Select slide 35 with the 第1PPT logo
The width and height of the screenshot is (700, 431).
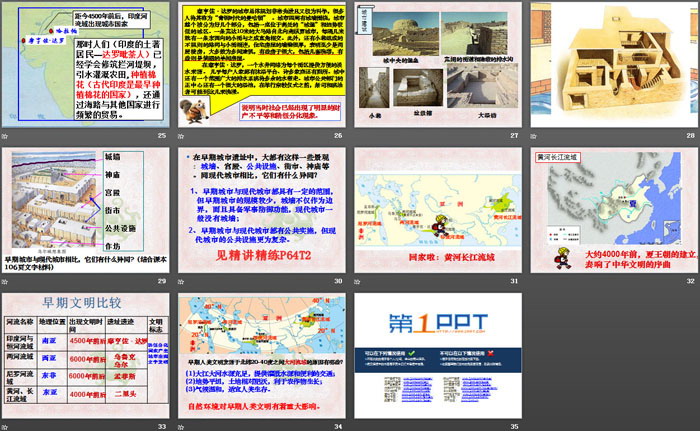[437, 356]
